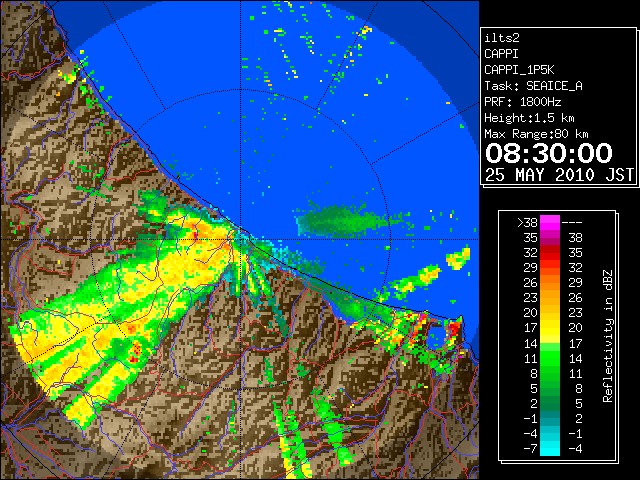Click the >38 legend value
This screenshot has height=480, width=640.
[x=527, y=223]
